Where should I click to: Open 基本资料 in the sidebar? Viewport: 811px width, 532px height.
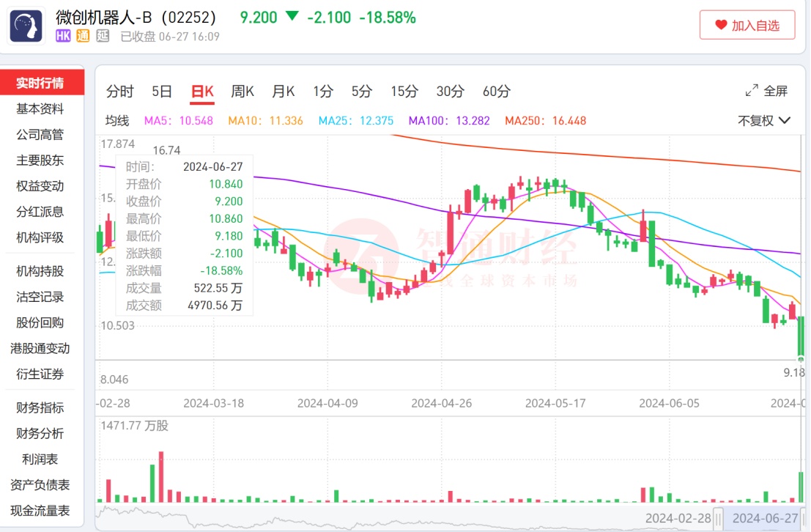tap(40, 109)
